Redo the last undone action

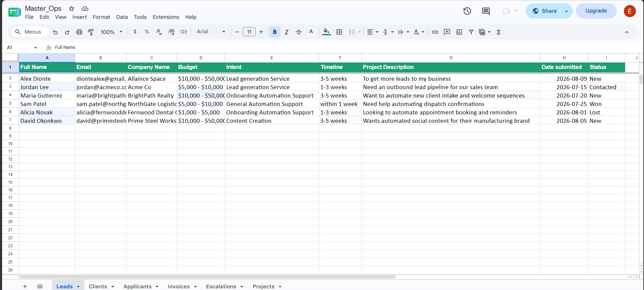coord(67,32)
